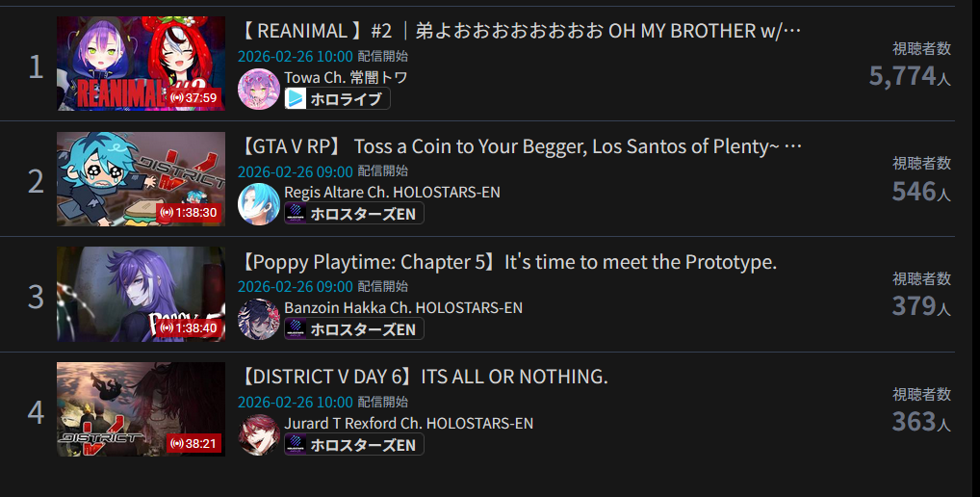Open Banzoin Hakka channel avatar icon
The height and width of the screenshot is (497, 980).
[x=259, y=320]
